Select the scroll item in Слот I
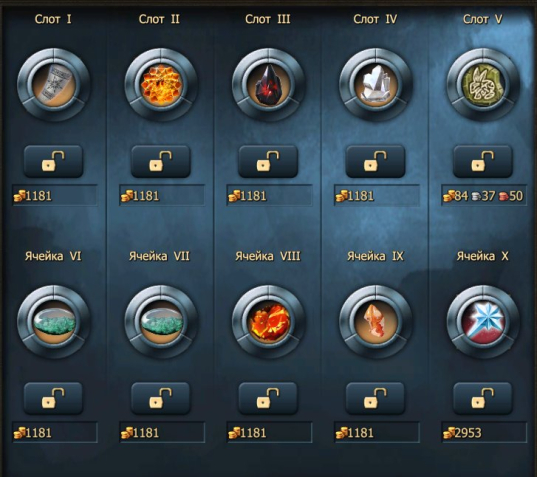The height and width of the screenshot is (477, 537). point(53,85)
